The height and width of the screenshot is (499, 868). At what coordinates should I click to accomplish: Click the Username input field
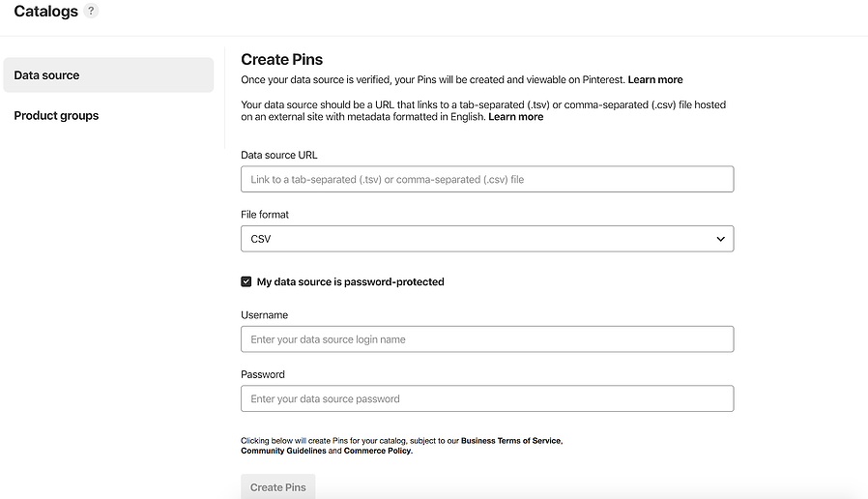click(486, 339)
